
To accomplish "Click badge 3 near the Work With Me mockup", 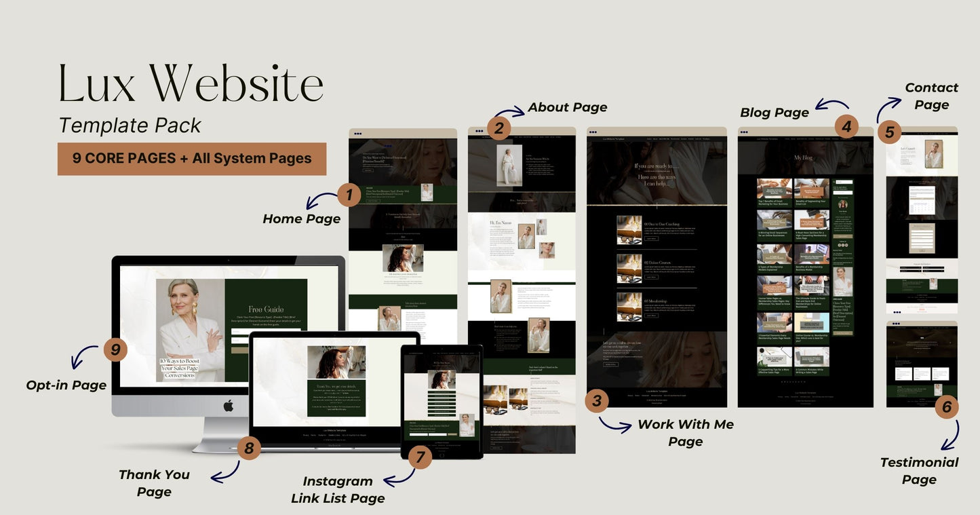I will coord(597,400).
